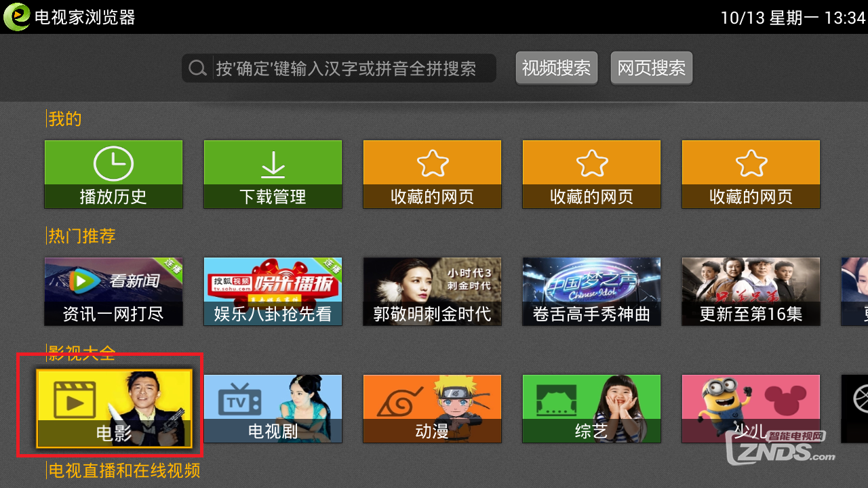Click the 电视家浏览器 logo icon
The width and height of the screenshot is (868, 488).
point(17,17)
